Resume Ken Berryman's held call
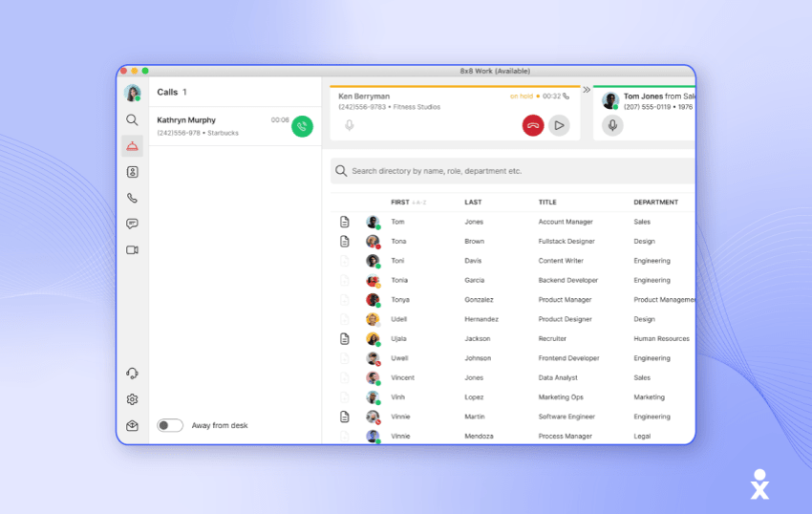 tap(559, 125)
